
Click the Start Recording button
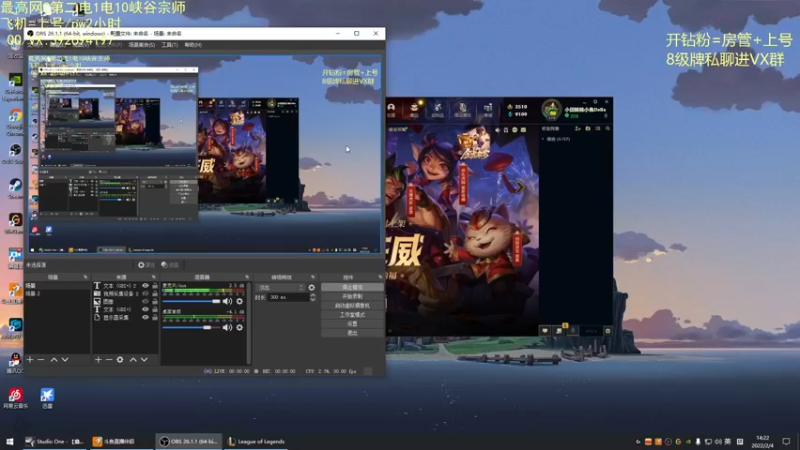pos(352,296)
